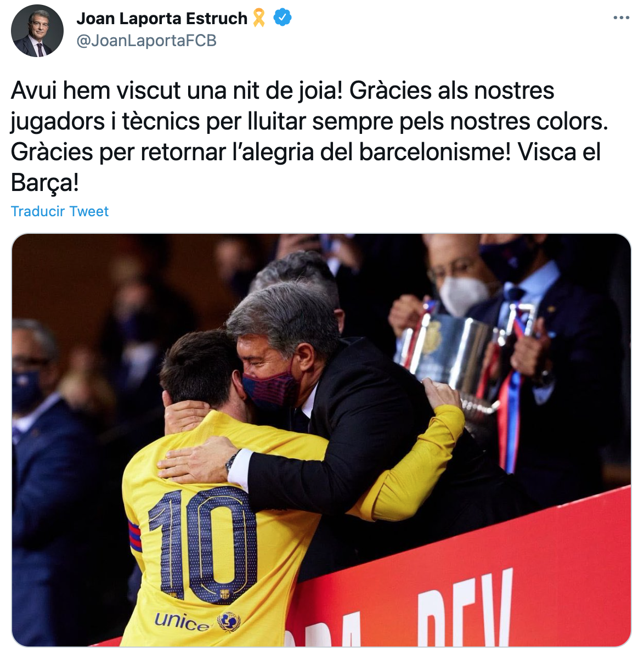The height and width of the screenshot is (663, 644).
Task: Click the words Visca el Barça
Action: tap(306, 167)
